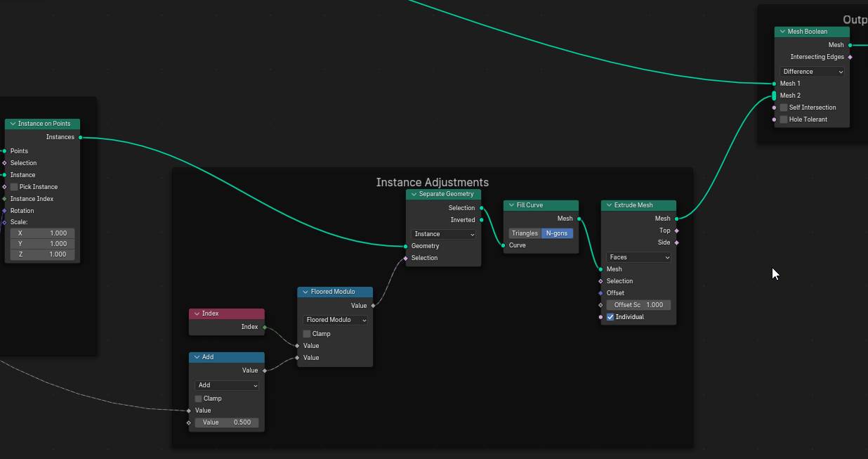The width and height of the screenshot is (868, 459).
Task: Open the Difference operation dropdown
Action: 812,72
